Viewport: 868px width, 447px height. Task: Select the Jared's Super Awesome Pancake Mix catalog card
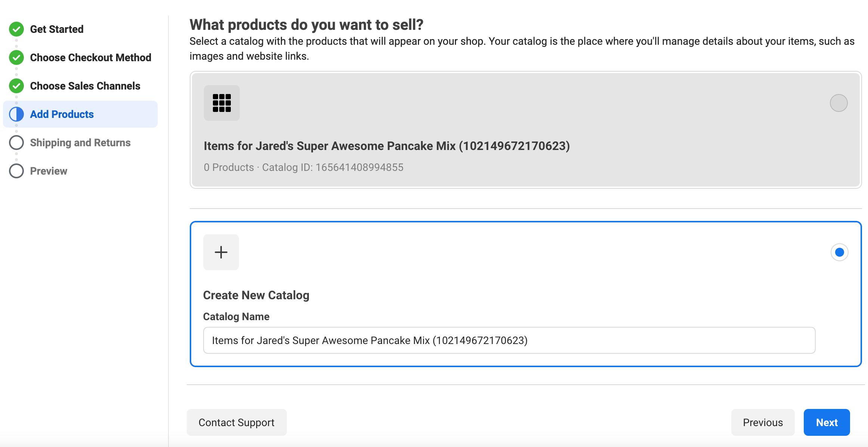click(387, 146)
